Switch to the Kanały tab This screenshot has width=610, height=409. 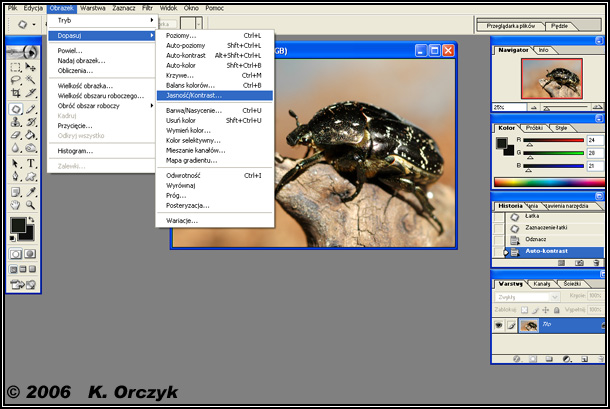point(541,284)
